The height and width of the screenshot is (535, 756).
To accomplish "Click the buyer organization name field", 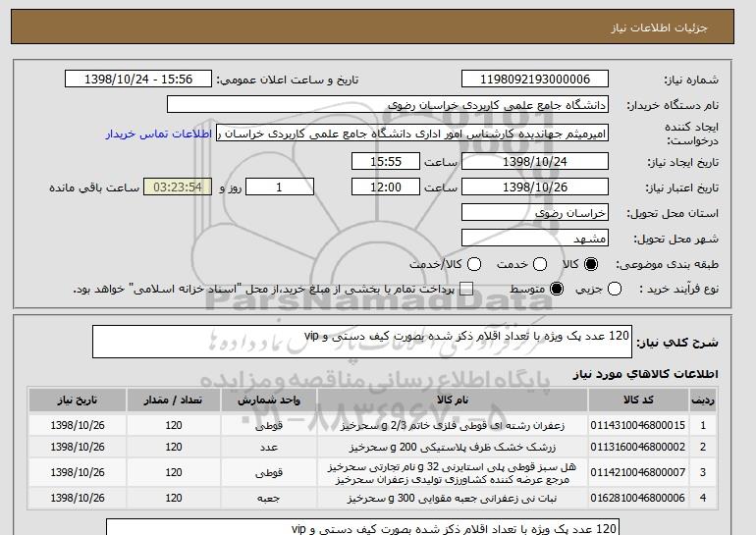I will 388,105.
